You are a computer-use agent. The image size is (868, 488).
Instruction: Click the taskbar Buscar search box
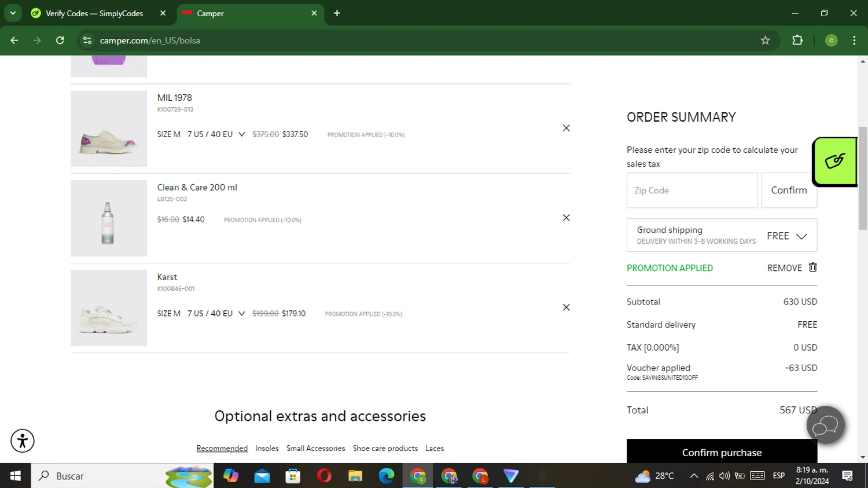click(122, 476)
